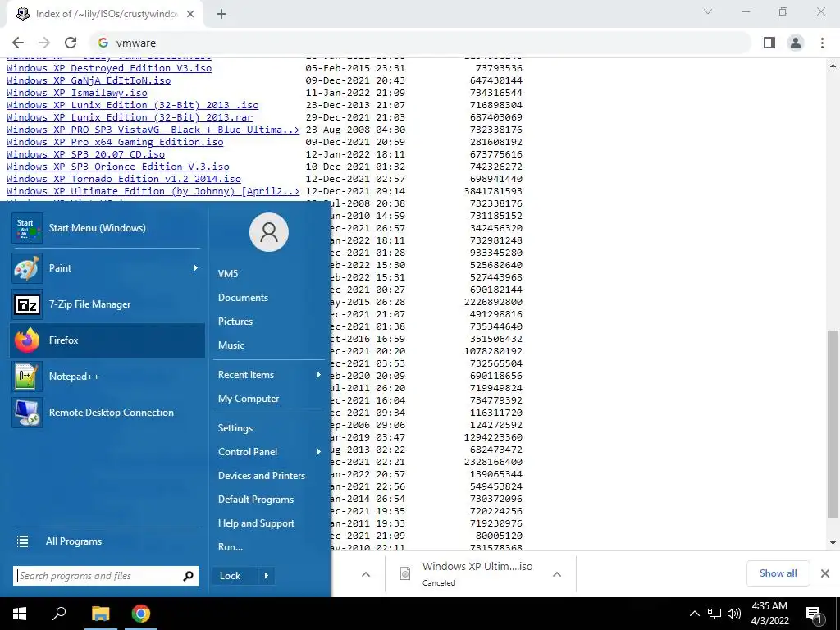
Task: Close the Index of ~lily tab
Action: tap(190, 14)
